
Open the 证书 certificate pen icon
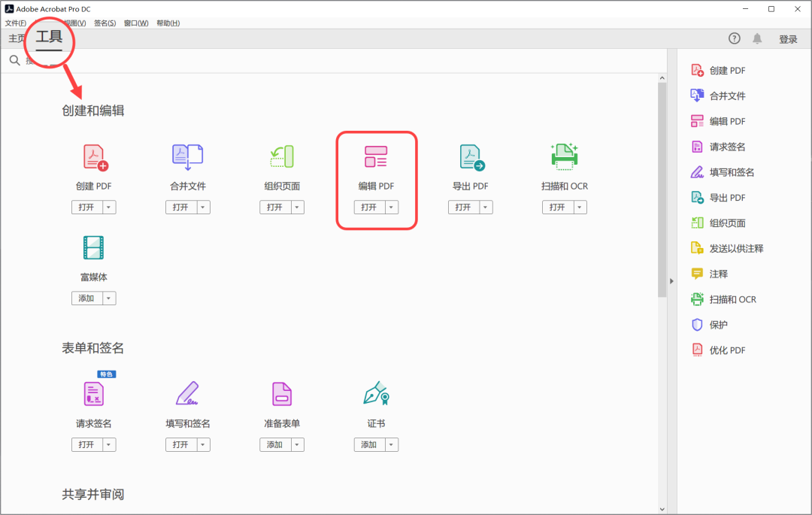[x=377, y=393]
